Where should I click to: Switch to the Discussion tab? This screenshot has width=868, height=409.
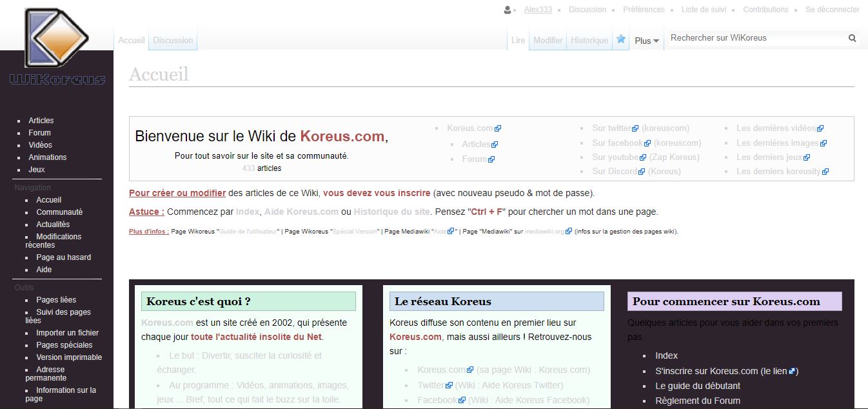pyautogui.click(x=173, y=40)
